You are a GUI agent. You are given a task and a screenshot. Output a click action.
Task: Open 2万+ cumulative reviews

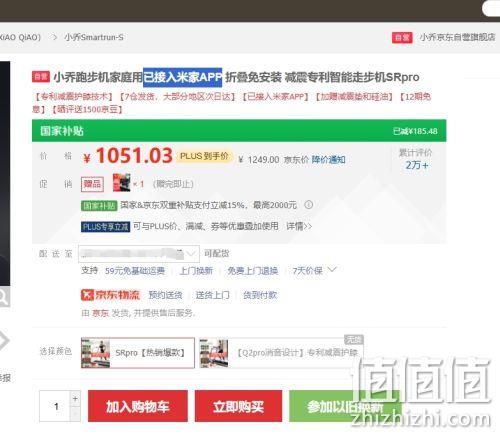pyautogui.click(x=416, y=165)
